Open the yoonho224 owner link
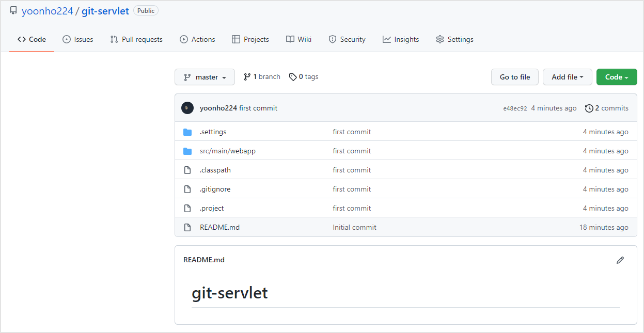This screenshot has width=644, height=333. pos(47,11)
